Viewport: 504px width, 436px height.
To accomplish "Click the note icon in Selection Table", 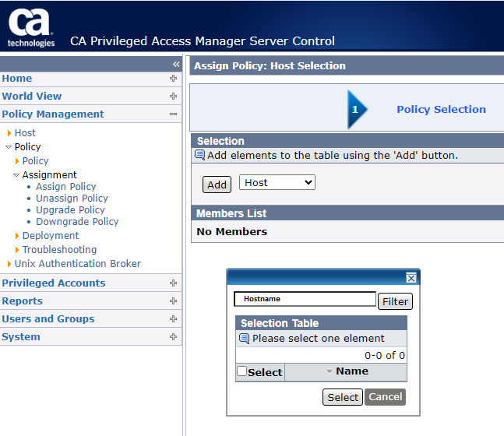I will (244, 339).
